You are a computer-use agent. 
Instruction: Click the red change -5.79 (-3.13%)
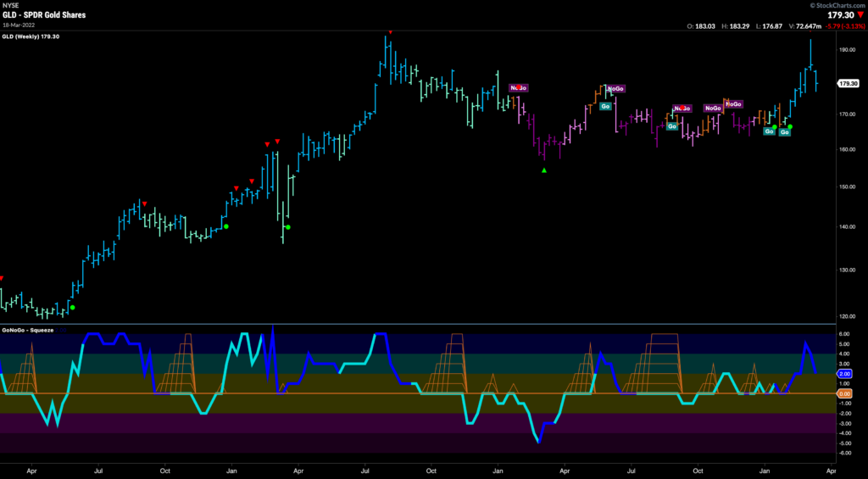click(845, 26)
